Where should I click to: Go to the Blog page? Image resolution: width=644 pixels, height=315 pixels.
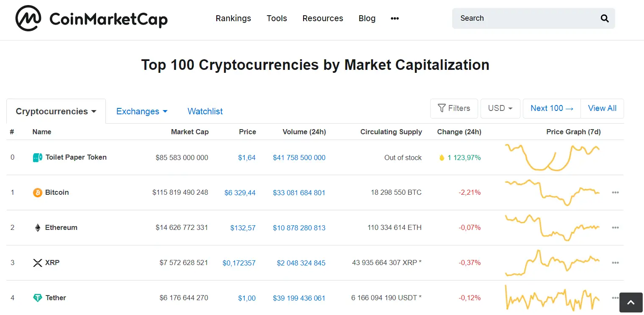[367, 18]
